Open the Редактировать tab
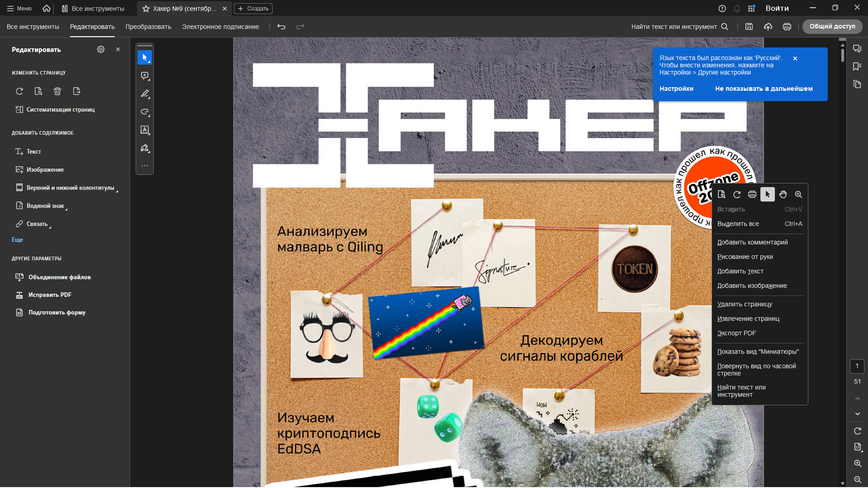 [92, 27]
